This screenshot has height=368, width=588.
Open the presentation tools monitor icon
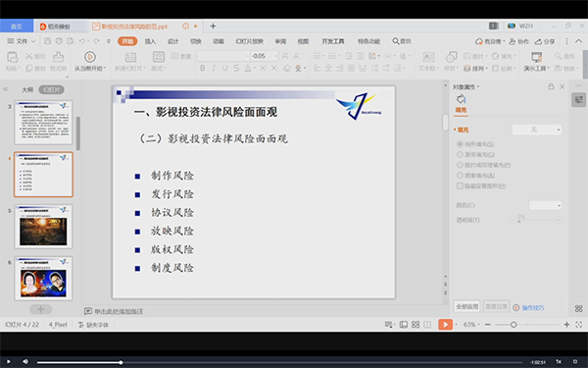[537, 57]
